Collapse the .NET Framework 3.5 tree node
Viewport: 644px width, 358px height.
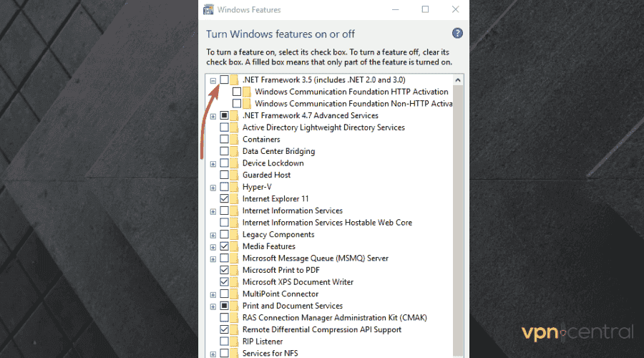(x=213, y=81)
